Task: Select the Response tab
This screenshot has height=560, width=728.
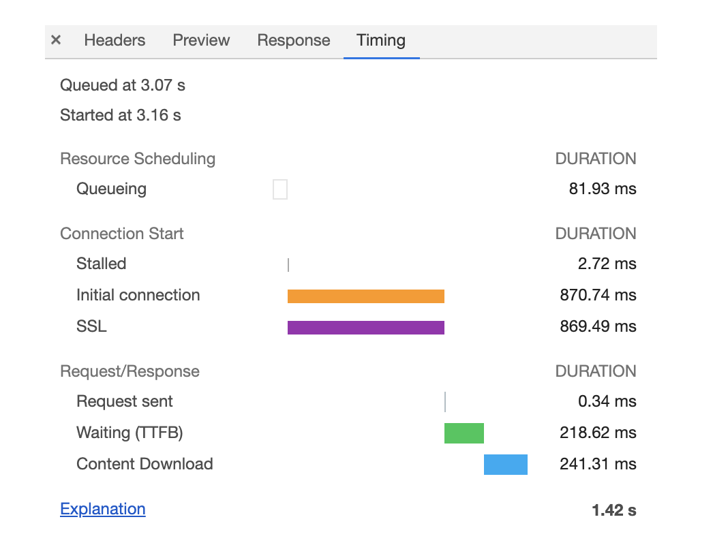Action: pos(294,40)
